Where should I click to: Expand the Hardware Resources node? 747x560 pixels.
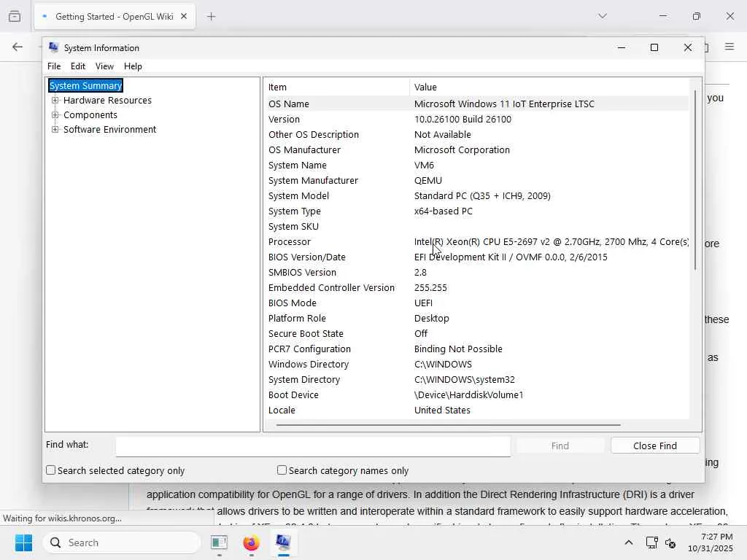click(55, 101)
